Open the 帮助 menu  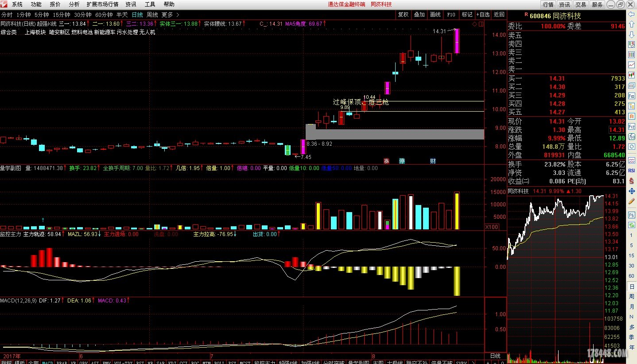click(x=169, y=4)
